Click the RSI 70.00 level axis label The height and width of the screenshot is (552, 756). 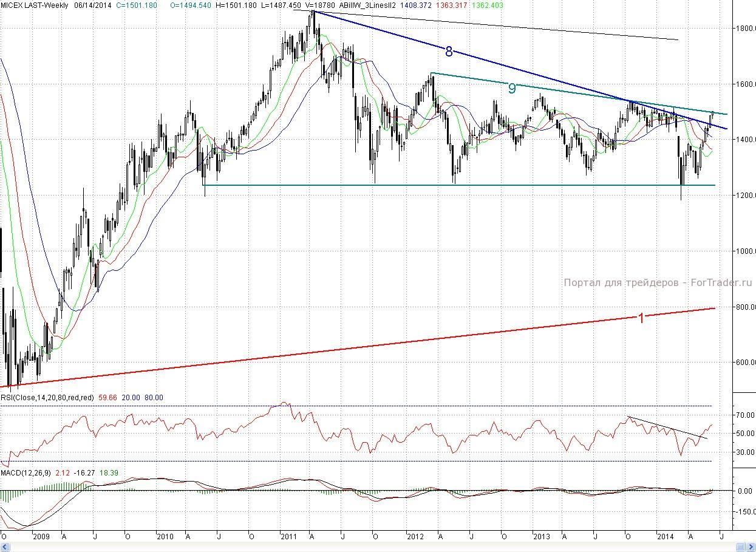tap(745, 415)
